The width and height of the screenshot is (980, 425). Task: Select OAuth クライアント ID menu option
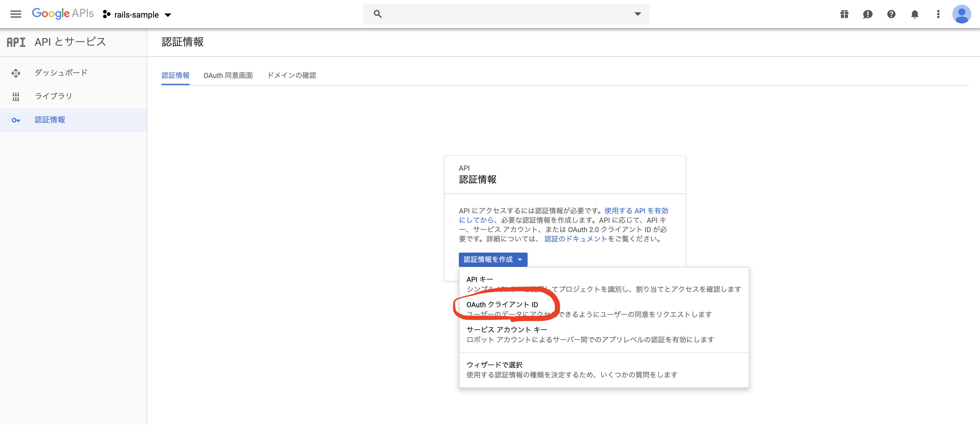tap(502, 305)
